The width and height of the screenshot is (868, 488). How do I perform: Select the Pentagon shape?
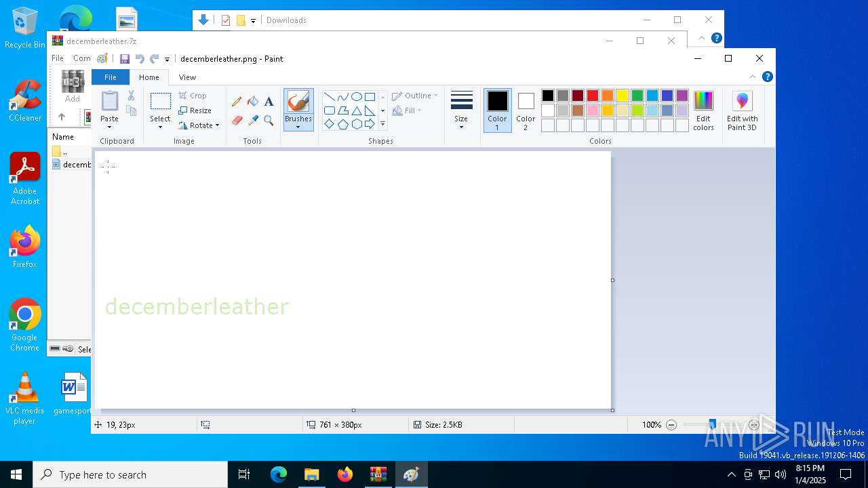[343, 124]
